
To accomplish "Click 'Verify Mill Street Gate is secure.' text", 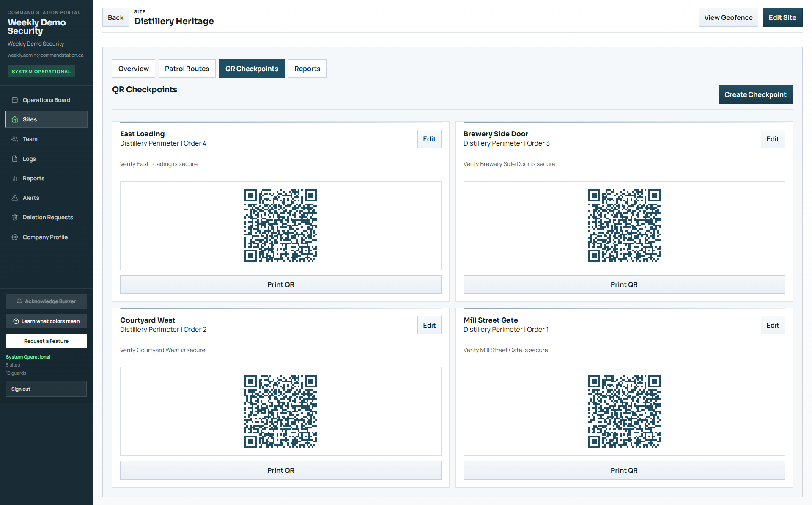I will [506, 350].
